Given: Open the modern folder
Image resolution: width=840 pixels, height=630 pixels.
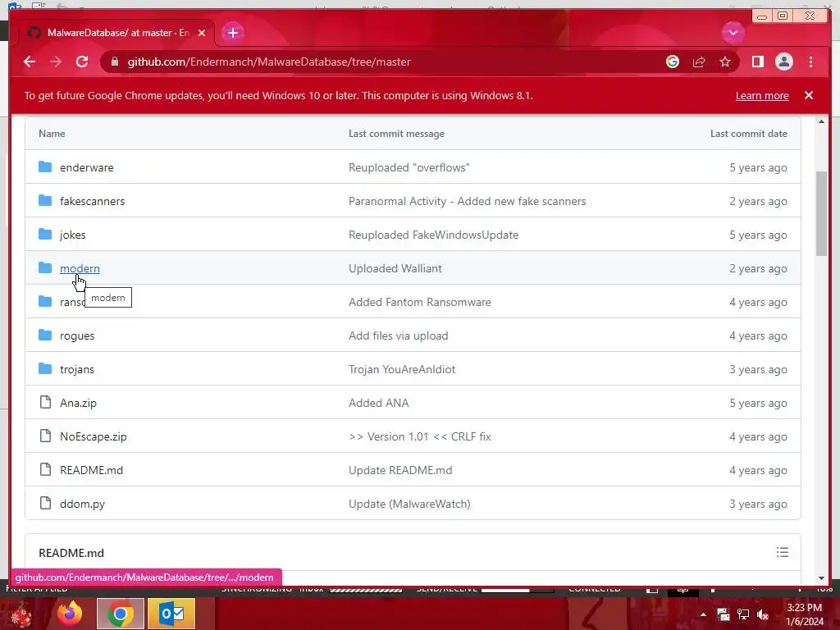Looking at the screenshot, I should coord(80,268).
